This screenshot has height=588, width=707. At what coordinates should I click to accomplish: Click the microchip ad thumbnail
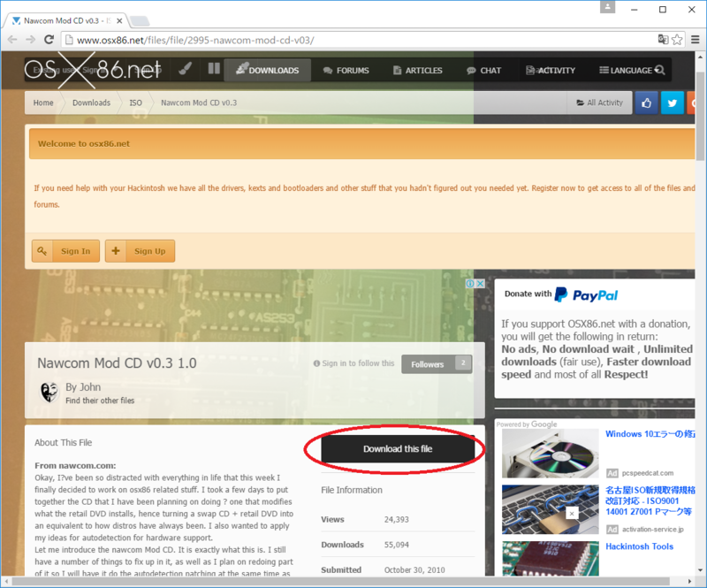click(x=550, y=558)
